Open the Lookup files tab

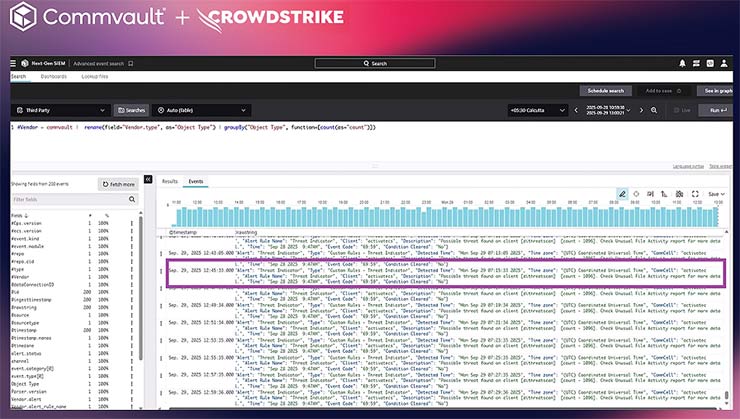tap(95, 76)
